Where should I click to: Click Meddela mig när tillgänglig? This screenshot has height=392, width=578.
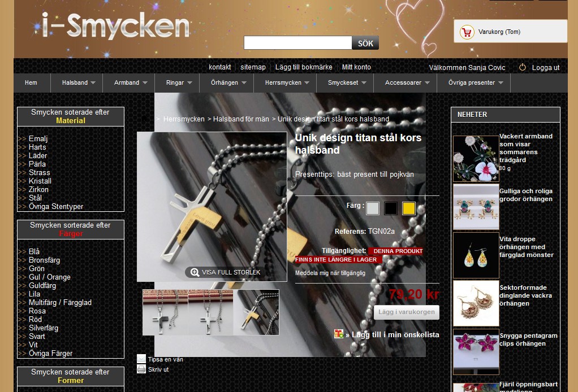tap(330, 273)
